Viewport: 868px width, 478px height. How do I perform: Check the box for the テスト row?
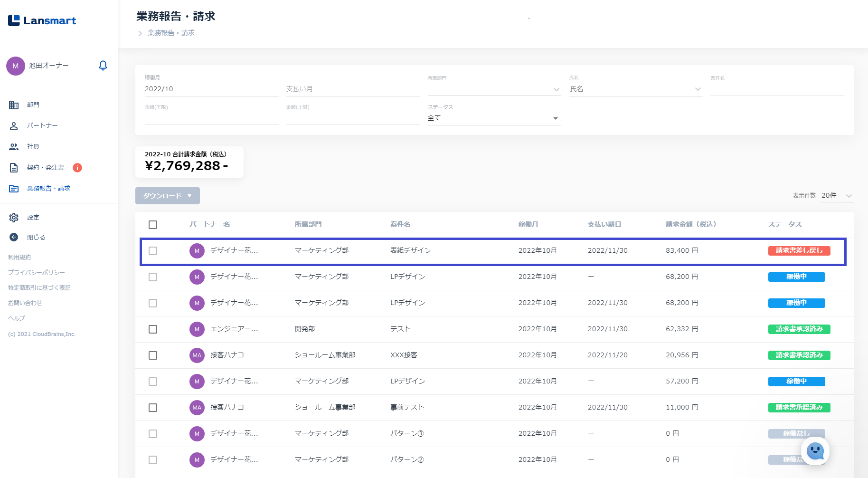coord(153,329)
